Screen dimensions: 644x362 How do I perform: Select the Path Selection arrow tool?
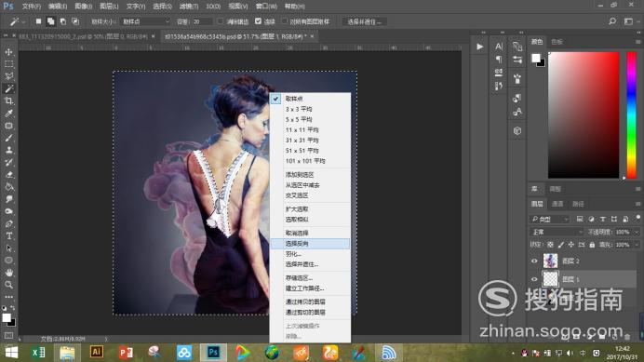pyautogui.click(x=8, y=248)
